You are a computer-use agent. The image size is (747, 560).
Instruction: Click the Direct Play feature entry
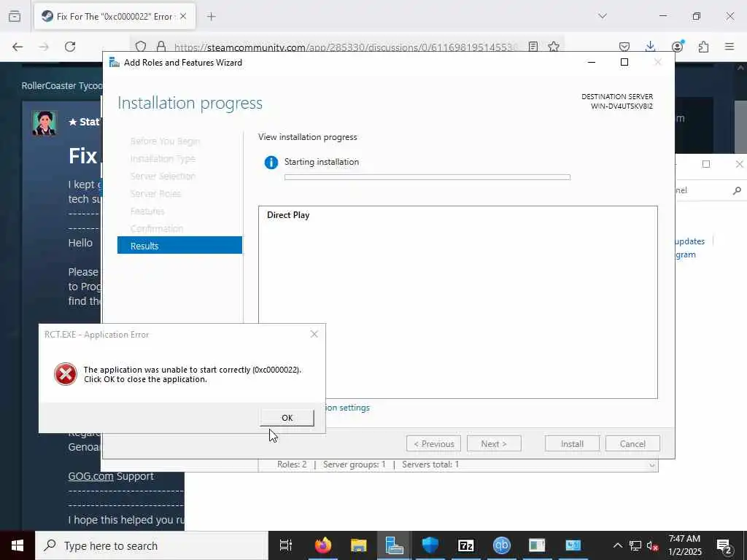tap(288, 215)
